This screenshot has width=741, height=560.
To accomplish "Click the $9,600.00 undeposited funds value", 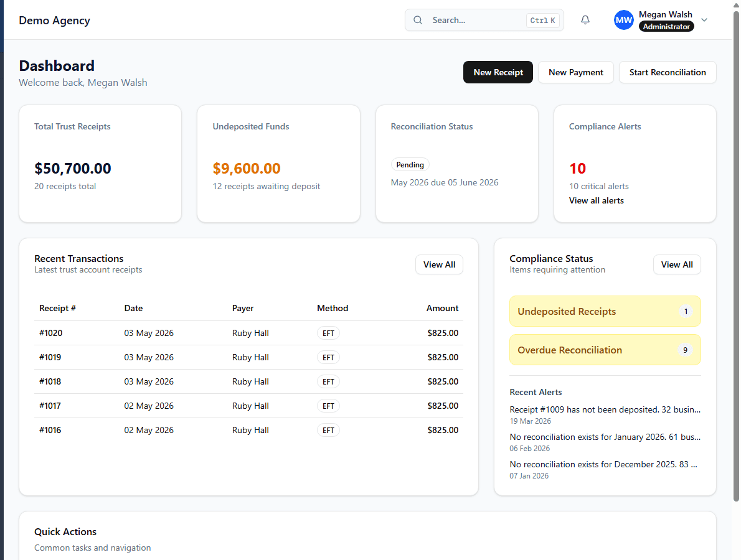I will pos(246,168).
